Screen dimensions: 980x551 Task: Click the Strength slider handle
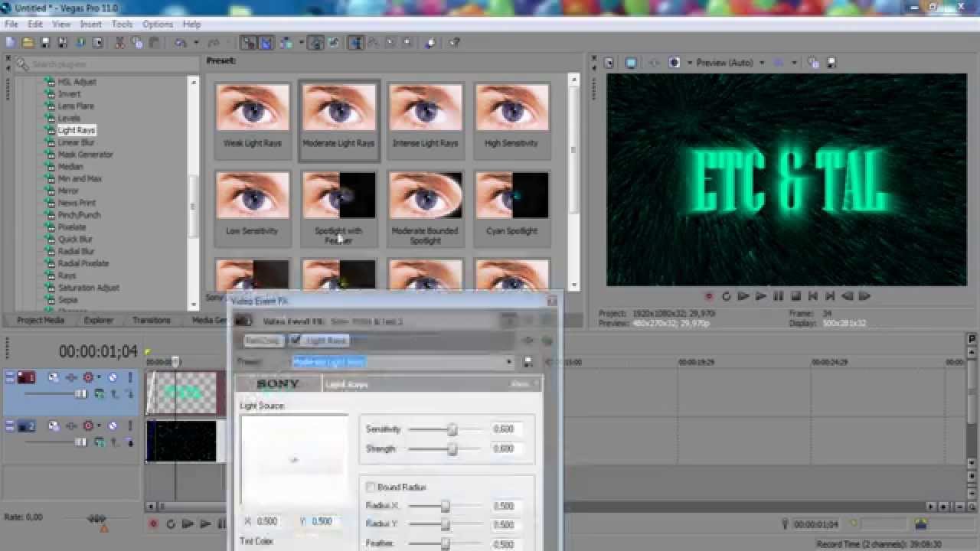pos(452,449)
